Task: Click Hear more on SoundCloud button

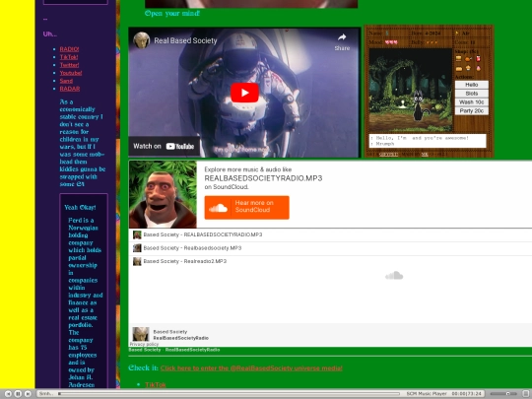Action: pyautogui.click(x=247, y=207)
